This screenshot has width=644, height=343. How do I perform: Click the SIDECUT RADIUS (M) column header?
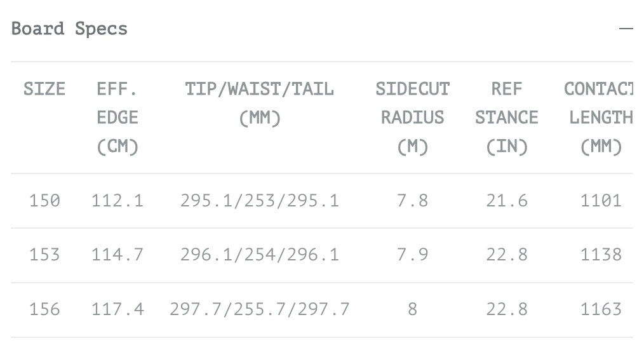point(412,118)
